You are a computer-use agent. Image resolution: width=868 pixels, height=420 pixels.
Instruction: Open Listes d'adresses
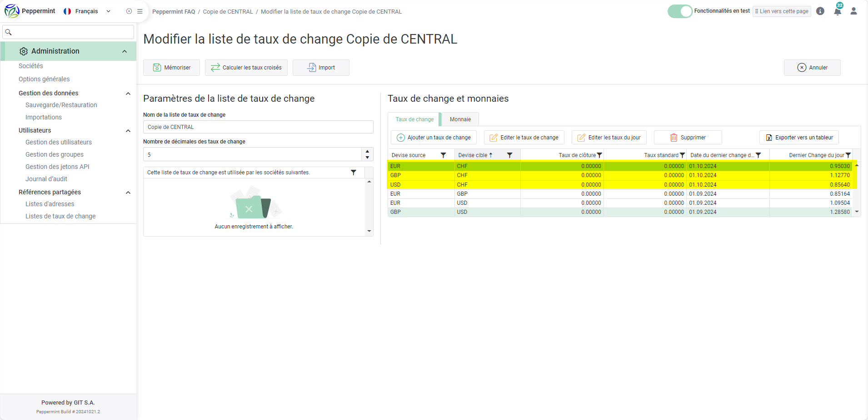(x=50, y=204)
